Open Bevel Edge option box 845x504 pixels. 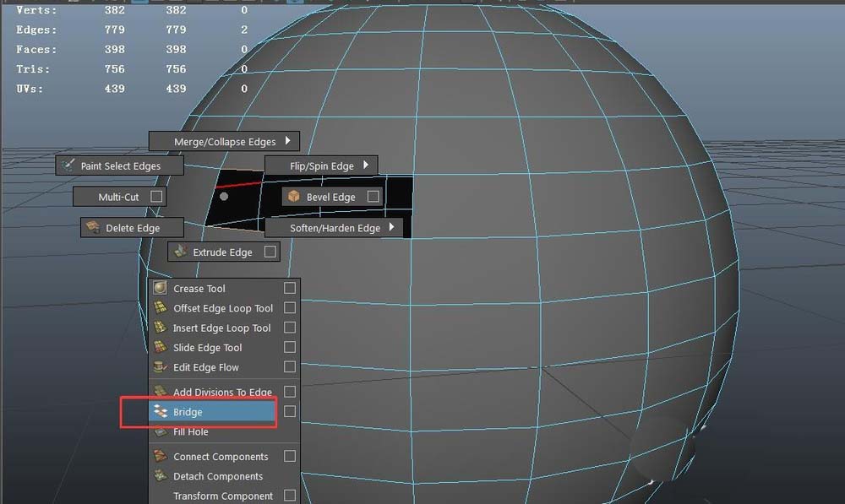pyautogui.click(x=373, y=196)
